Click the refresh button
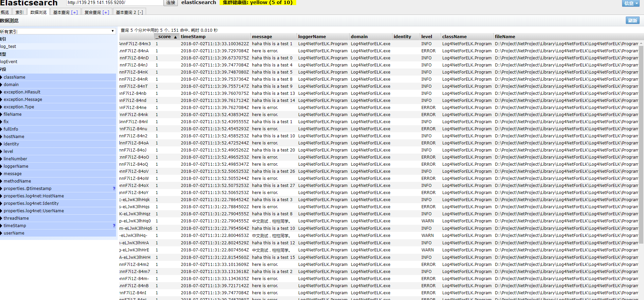 [x=633, y=21]
